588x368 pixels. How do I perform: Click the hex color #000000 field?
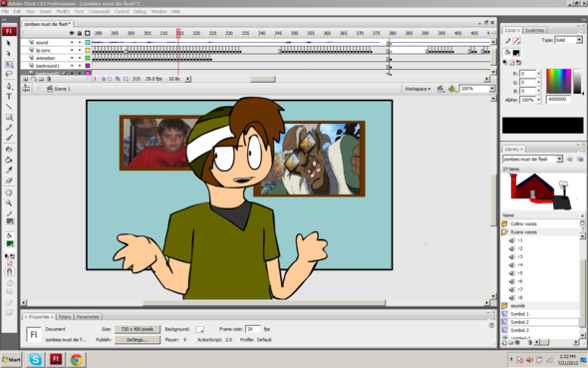coord(558,100)
